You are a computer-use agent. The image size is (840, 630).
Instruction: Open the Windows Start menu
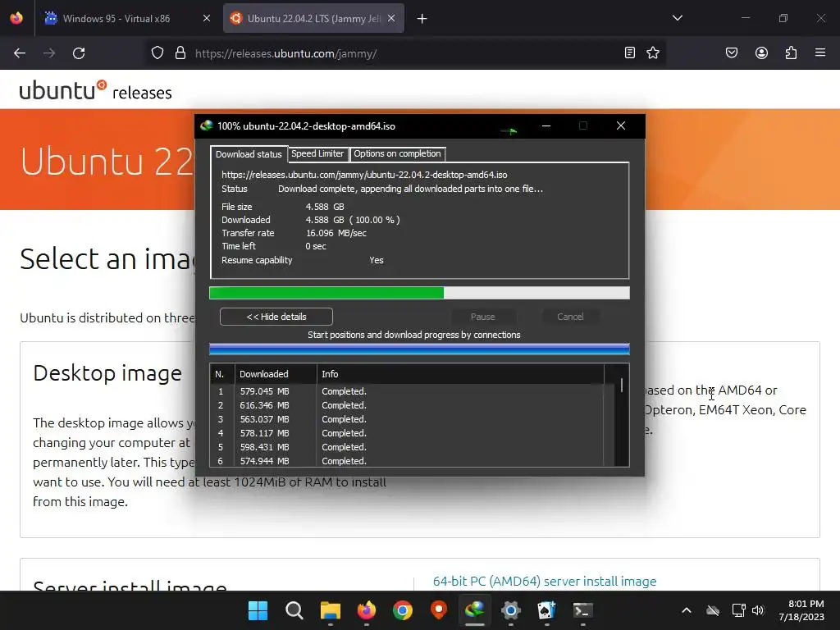tap(258, 610)
